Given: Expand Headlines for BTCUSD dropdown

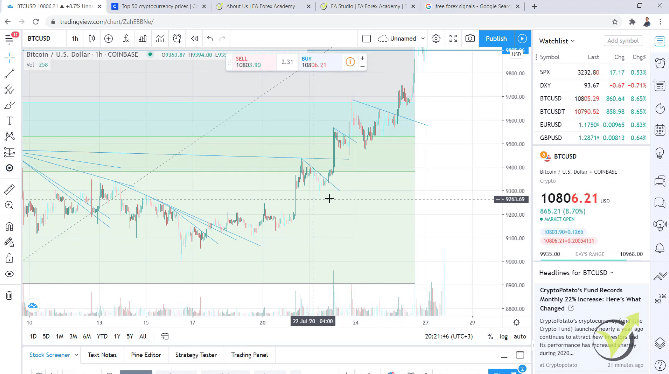Looking at the screenshot, I should (576, 273).
